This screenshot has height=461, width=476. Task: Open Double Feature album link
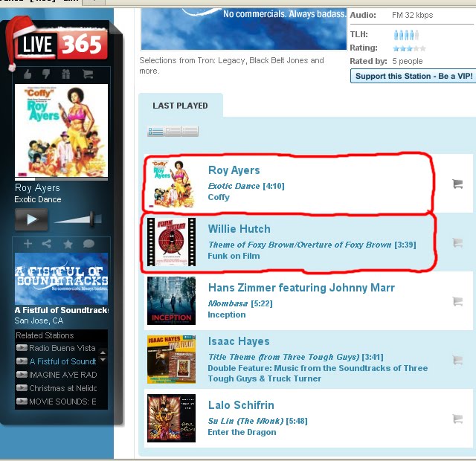point(318,373)
